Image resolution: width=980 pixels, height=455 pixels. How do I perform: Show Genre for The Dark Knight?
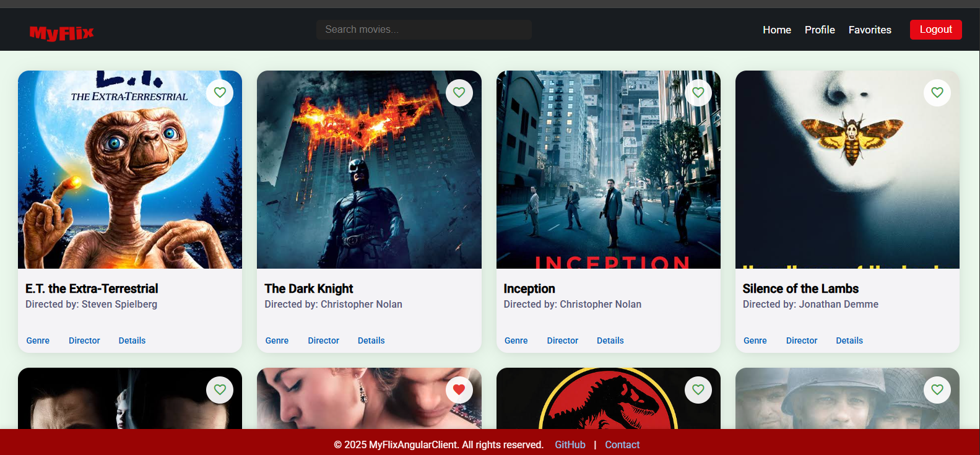(x=277, y=340)
